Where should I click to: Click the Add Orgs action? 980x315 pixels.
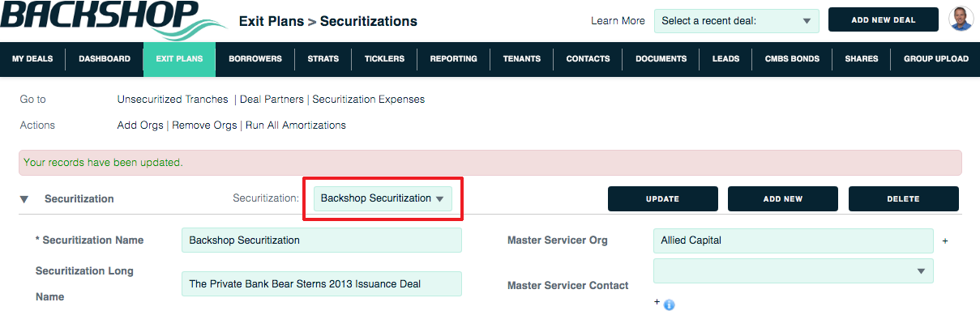coord(140,126)
